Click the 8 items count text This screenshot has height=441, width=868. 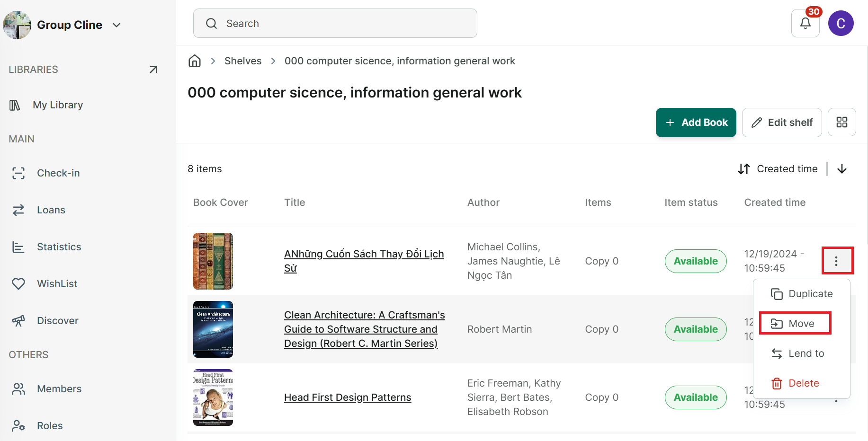click(205, 169)
